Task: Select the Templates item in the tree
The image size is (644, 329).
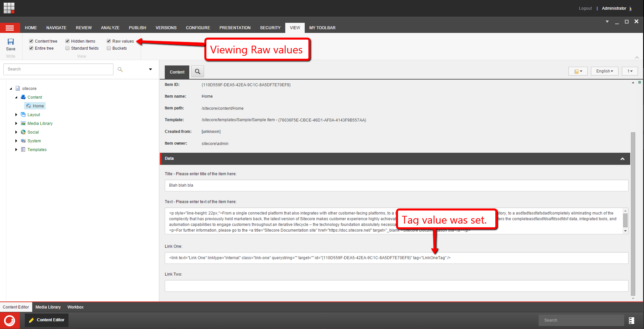Action: pyautogui.click(x=37, y=150)
